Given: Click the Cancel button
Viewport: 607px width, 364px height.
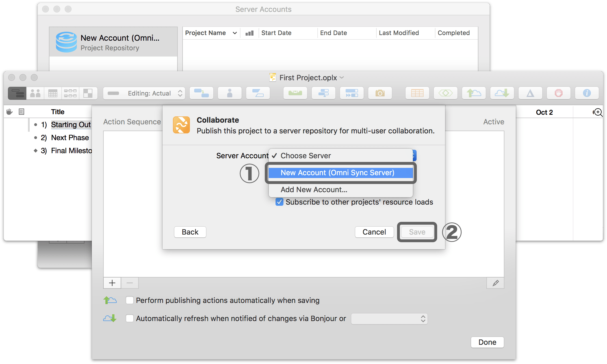Looking at the screenshot, I should pyautogui.click(x=374, y=232).
